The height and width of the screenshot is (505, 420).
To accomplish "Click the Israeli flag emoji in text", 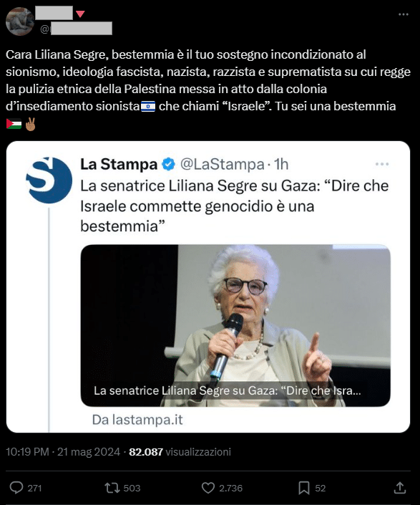I will [x=148, y=106].
